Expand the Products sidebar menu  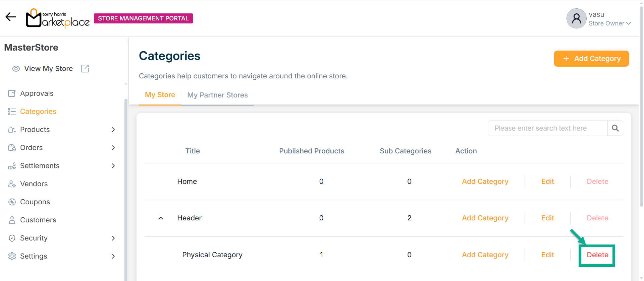click(x=113, y=130)
